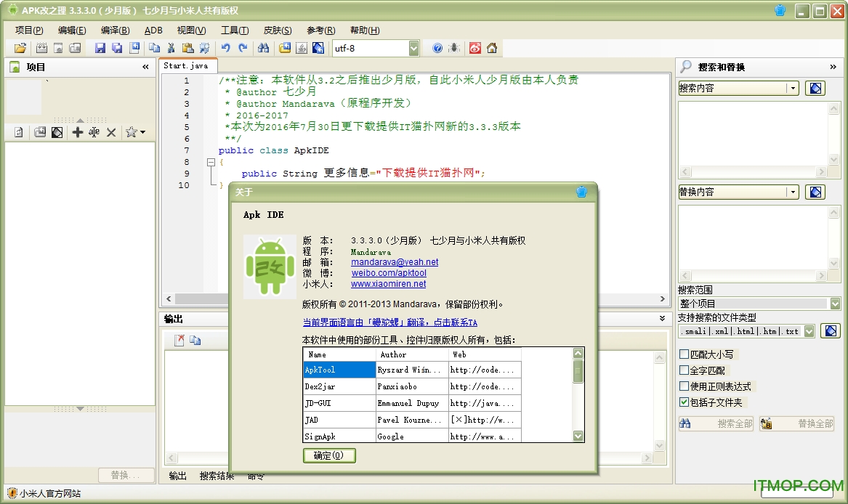The width and height of the screenshot is (848, 504).
Task: Click the 搜索全部 button
Action: tap(716, 423)
